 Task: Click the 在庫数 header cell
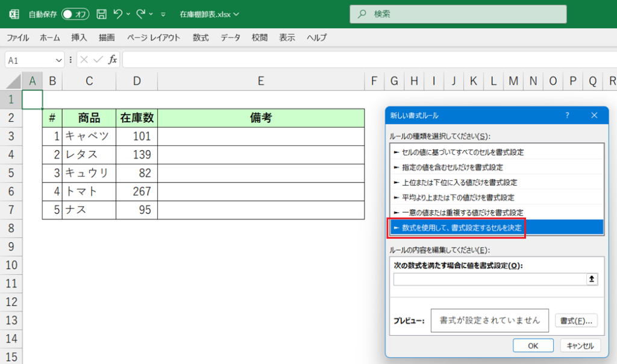click(x=137, y=118)
